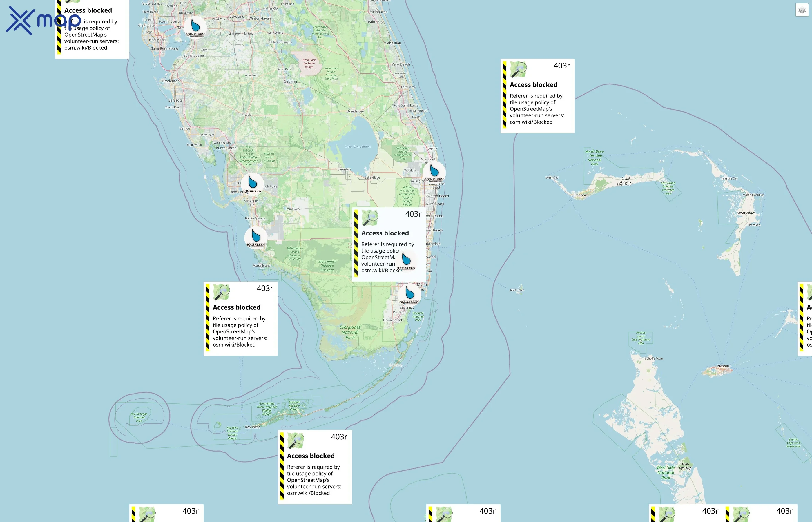Select the Aquakleen marker near Palm Beach
The height and width of the screenshot is (522, 812).
point(434,172)
